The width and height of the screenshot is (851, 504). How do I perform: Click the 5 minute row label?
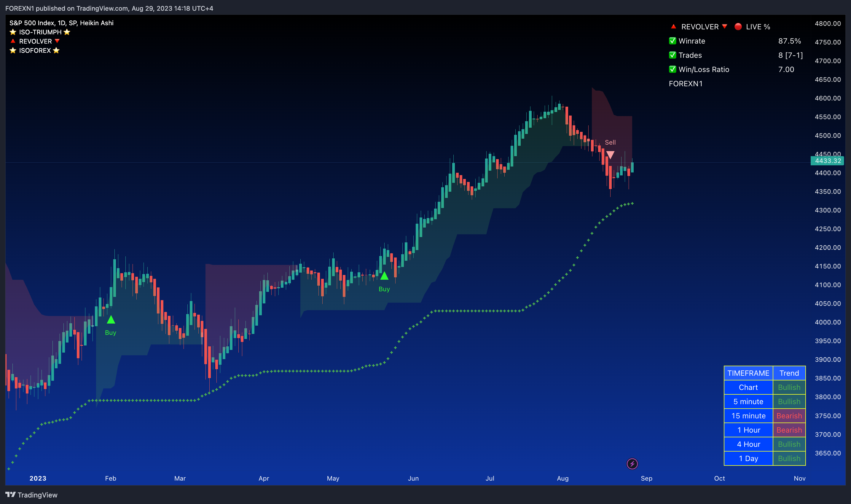[748, 401]
